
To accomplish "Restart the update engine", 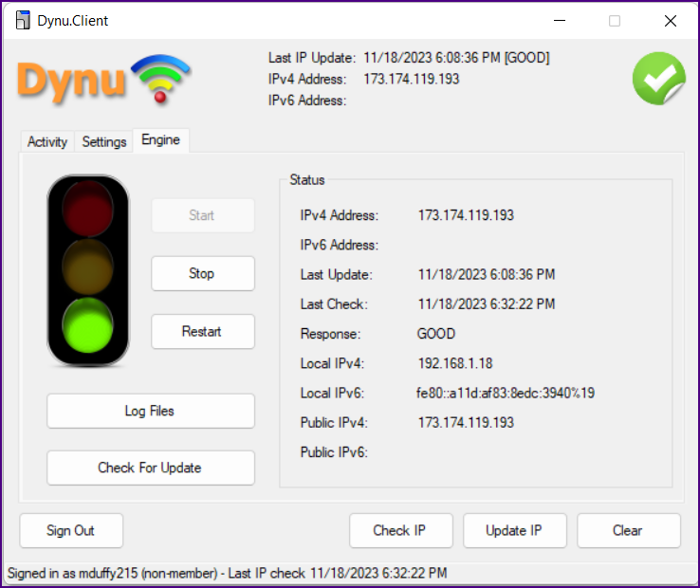I will click(x=202, y=331).
